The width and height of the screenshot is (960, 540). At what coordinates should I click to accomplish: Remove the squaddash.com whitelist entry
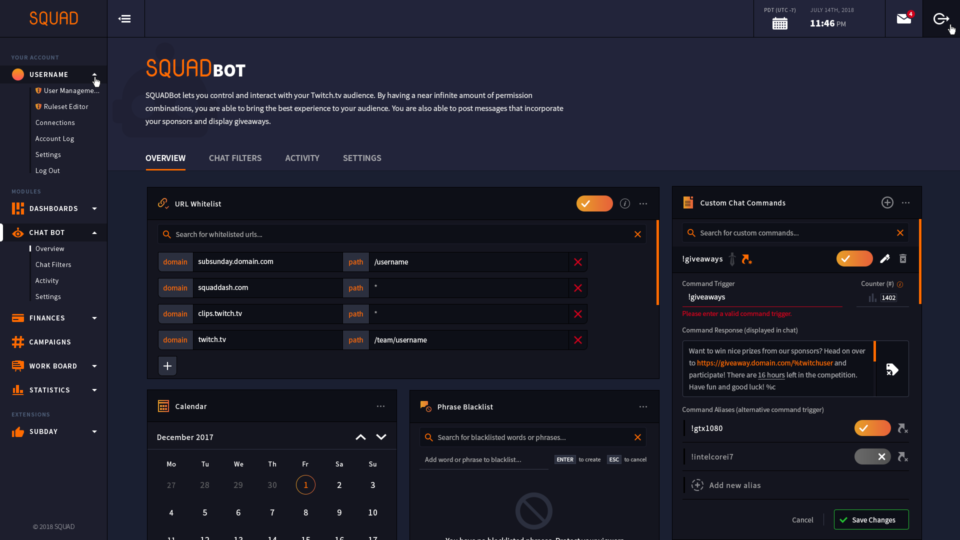tap(578, 288)
